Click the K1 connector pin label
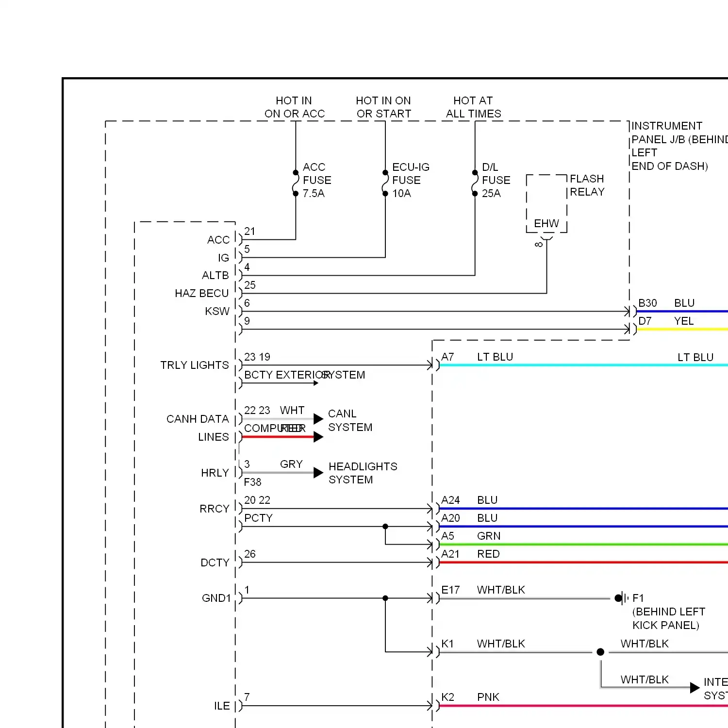 pyautogui.click(x=447, y=644)
